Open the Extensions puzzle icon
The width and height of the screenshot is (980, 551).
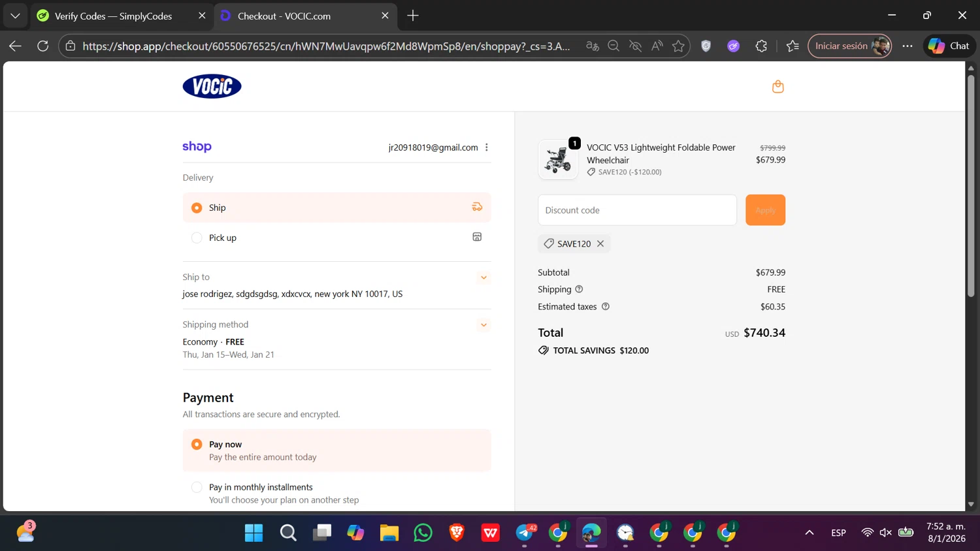pyautogui.click(x=761, y=46)
